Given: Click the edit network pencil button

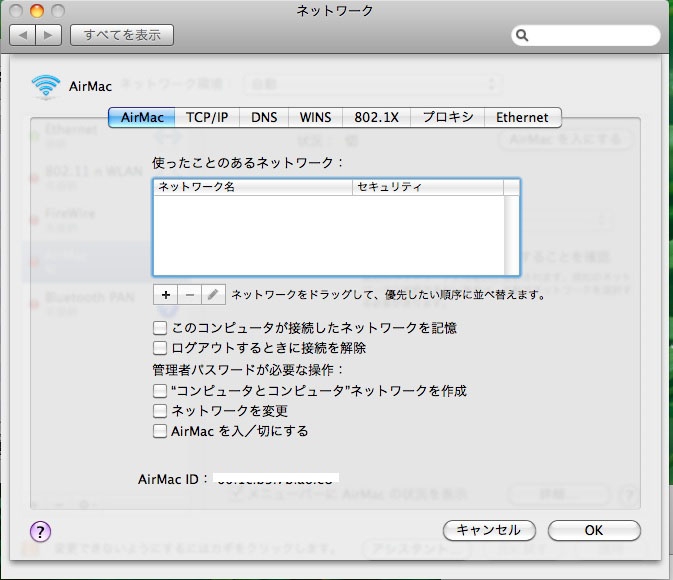Looking at the screenshot, I should pos(213,295).
